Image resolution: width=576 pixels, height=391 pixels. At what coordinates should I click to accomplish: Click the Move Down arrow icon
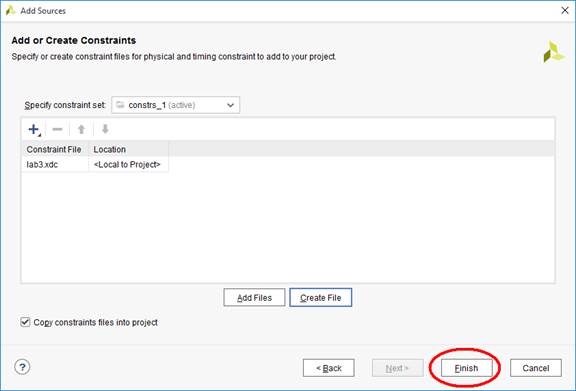pos(105,129)
